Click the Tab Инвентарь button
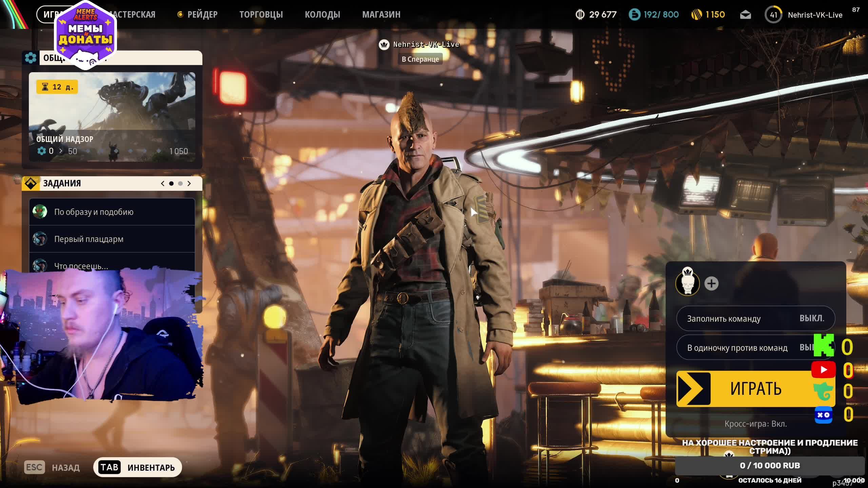This screenshot has width=868, height=488. pyautogui.click(x=138, y=467)
